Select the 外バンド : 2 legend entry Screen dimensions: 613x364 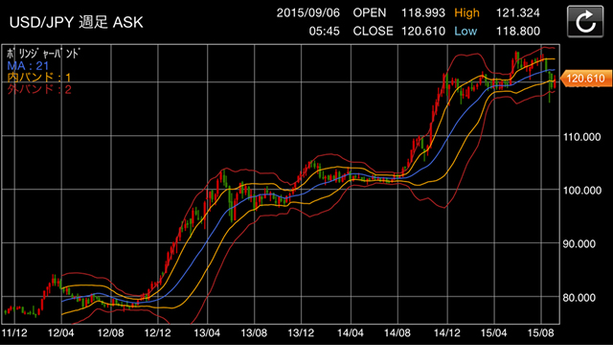(39, 89)
